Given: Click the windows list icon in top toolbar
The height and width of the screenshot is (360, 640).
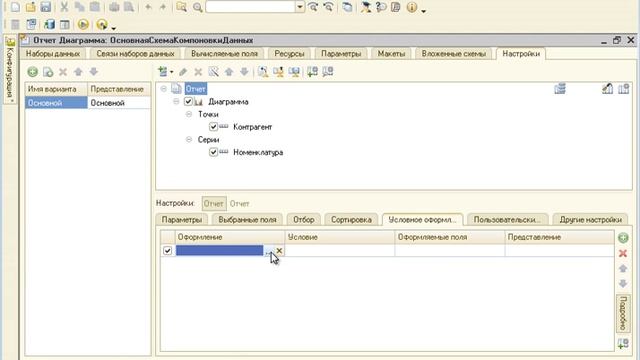Looking at the screenshot, I should pyautogui.click(x=347, y=7).
